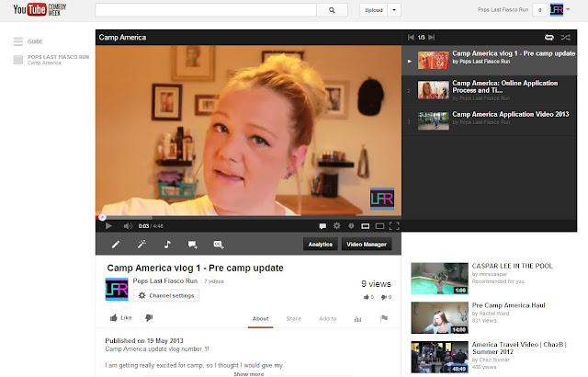Click the 9 views counter

pyautogui.click(x=376, y=284)
